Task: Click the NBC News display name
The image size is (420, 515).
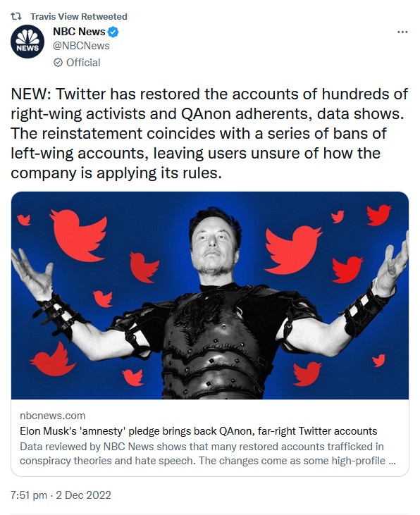Action: point(79,32)
